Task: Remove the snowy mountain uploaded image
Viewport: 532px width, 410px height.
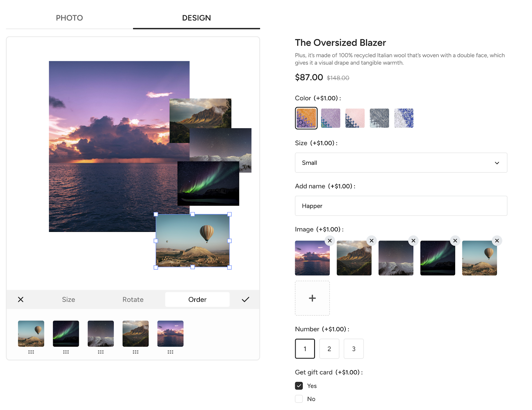Action: 413,241
